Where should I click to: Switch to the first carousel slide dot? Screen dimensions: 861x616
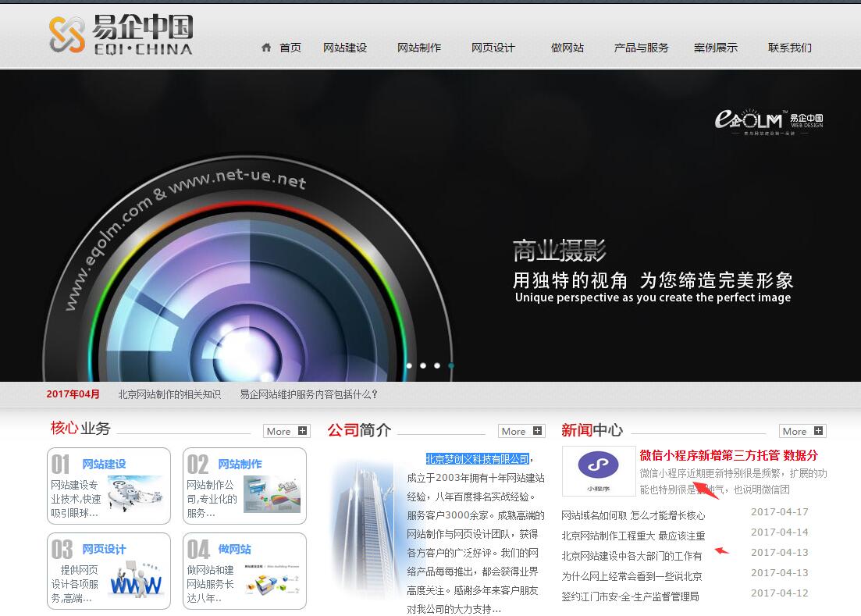pos(409,365)
